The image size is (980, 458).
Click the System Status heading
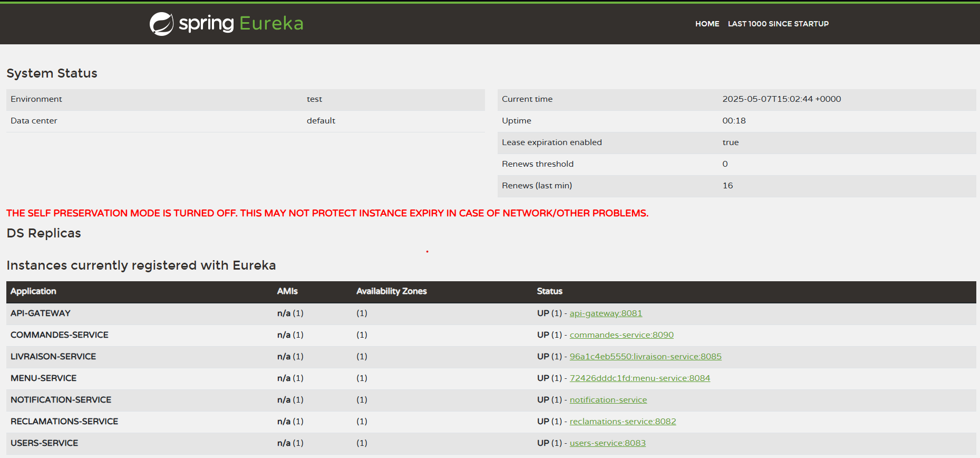click(52, 73)
